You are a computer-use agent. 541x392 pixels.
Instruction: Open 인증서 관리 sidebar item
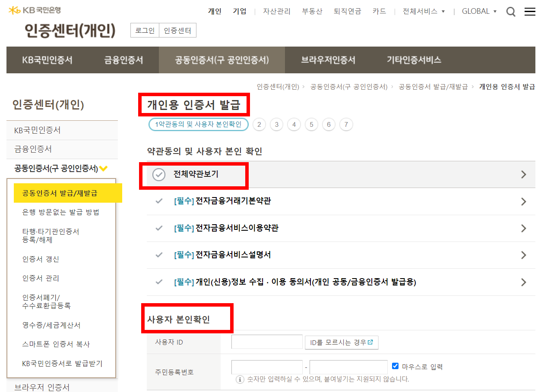(x=41, y=278)
